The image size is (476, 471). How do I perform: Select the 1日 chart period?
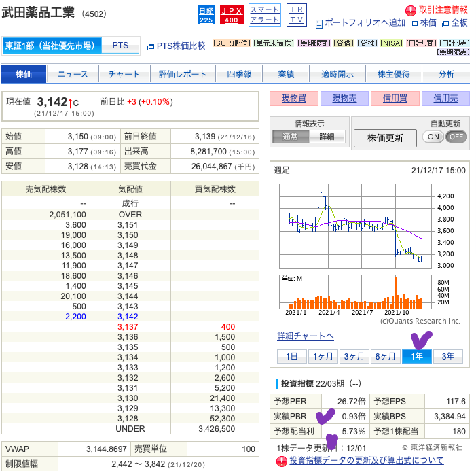pos(292,356)
